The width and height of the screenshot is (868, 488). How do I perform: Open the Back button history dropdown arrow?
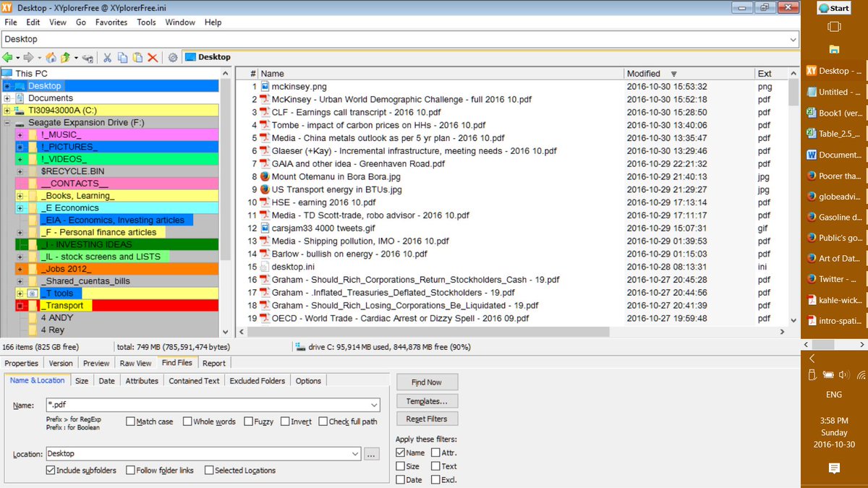[17, 57]
